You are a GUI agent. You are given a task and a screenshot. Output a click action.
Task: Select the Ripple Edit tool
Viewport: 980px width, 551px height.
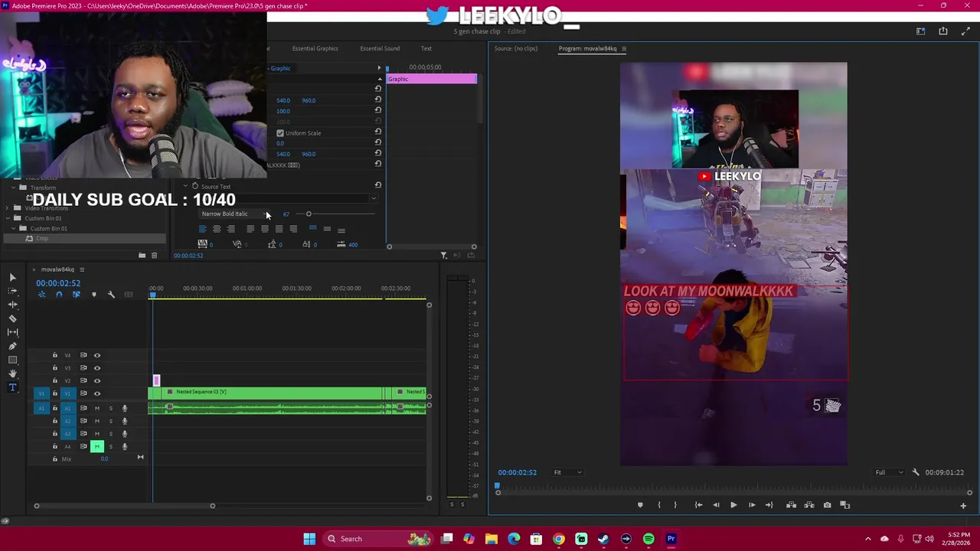pos(12,305)
